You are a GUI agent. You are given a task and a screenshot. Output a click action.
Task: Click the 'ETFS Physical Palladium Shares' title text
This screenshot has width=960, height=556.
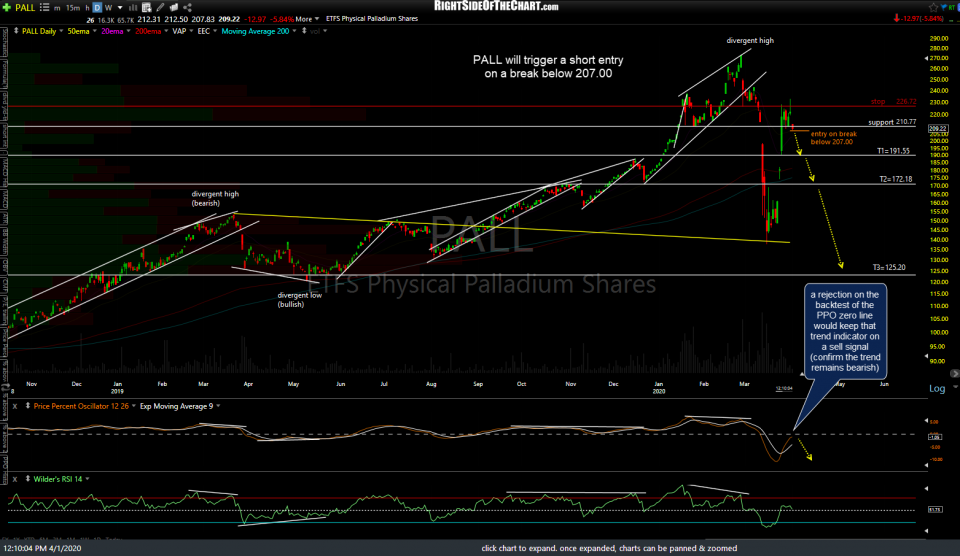[372, 19]
